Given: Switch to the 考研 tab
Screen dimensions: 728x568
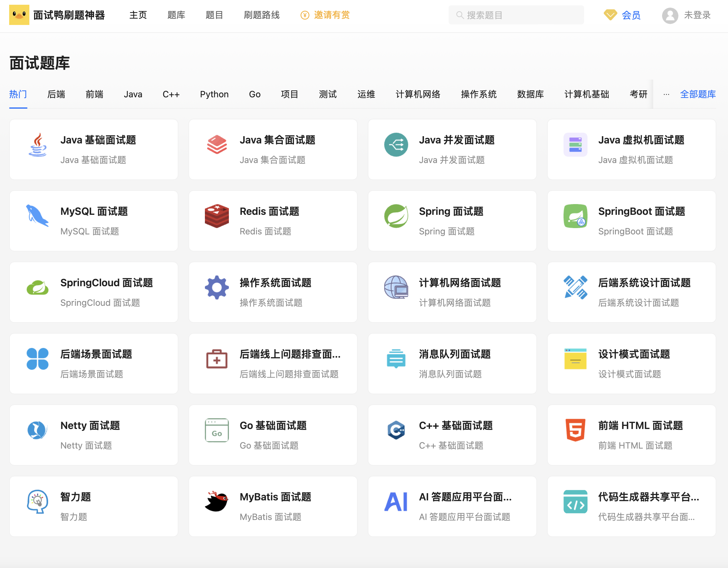Looking at the screenshot, I should pos(638,94).
